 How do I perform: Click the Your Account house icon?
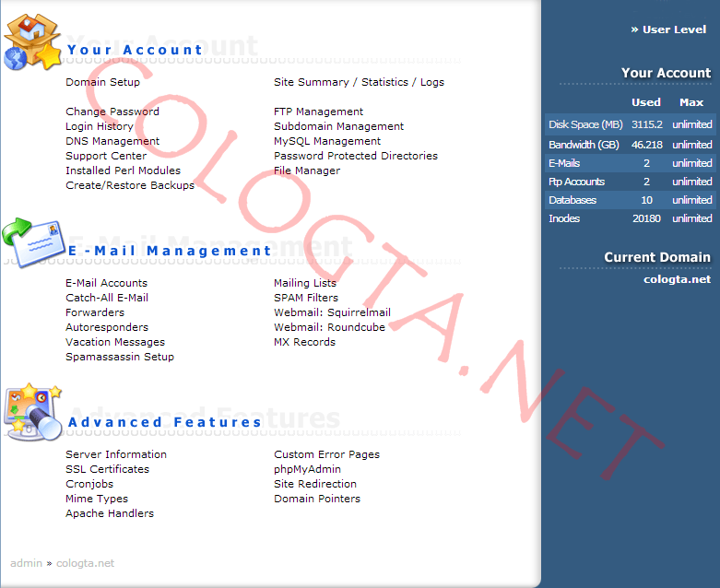[x=31, y=42]
